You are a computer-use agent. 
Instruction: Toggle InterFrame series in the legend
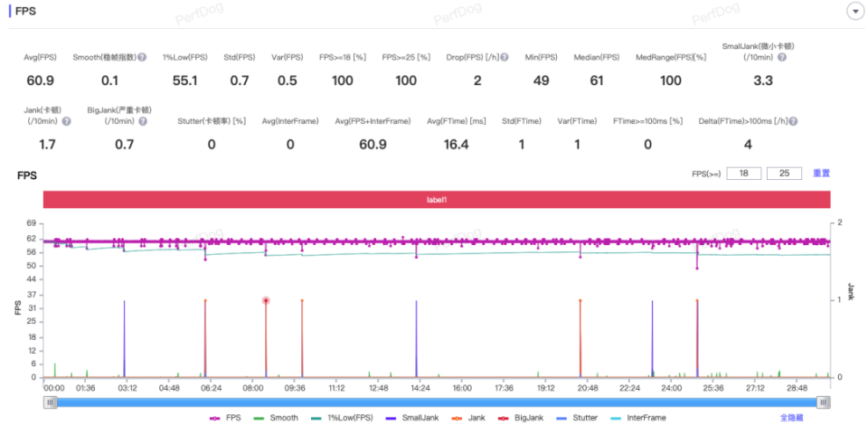[637, 418]
